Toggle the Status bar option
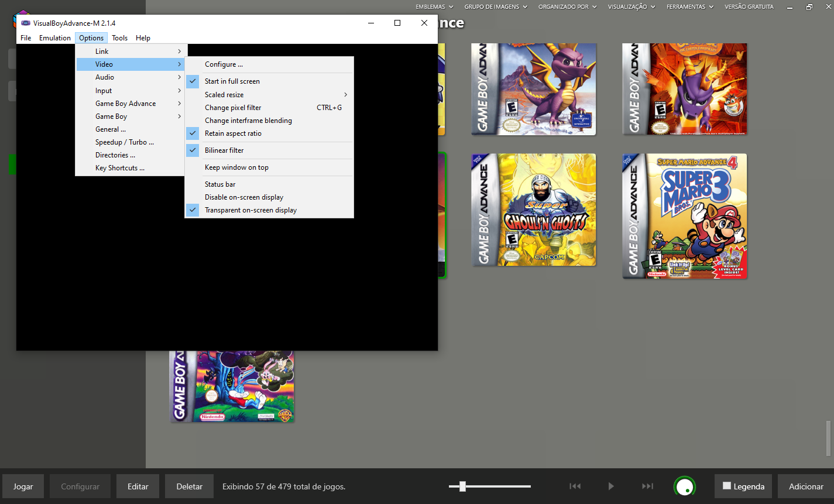 coord(269,184)
